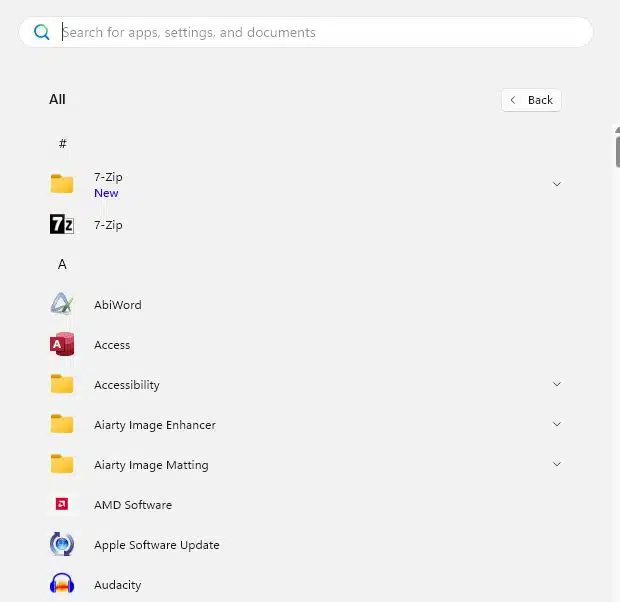Viewport: 620px width, 602px height.
Task: Open Apple Software Update icon
Action: [62, 545]
